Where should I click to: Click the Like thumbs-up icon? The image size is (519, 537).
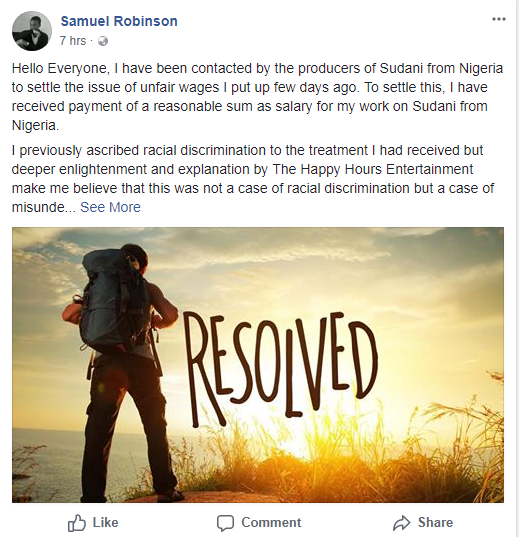[76, 523]
